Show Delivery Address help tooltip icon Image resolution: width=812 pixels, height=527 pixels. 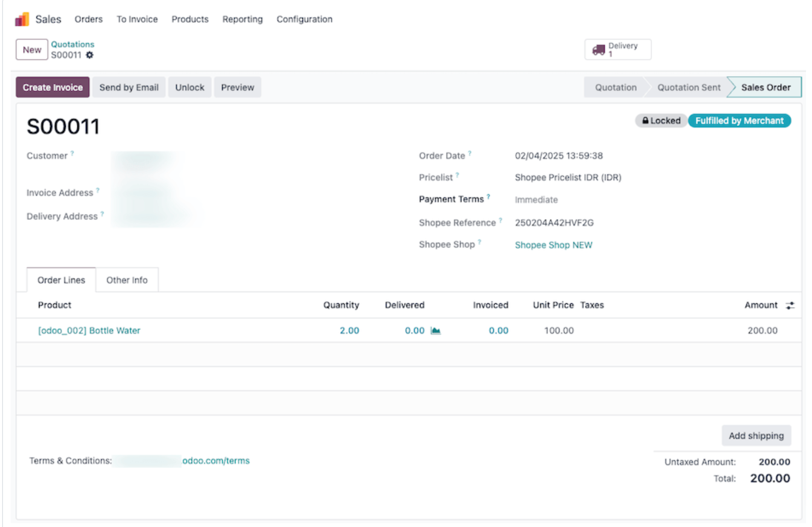102,214
